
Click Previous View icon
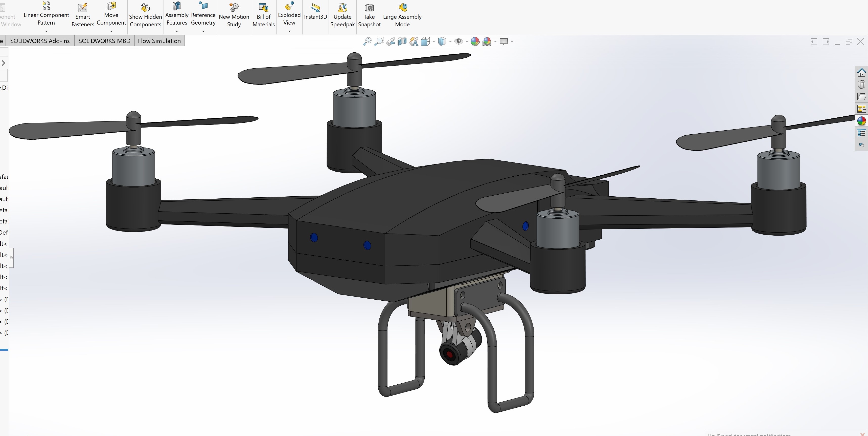pos(391,41)
